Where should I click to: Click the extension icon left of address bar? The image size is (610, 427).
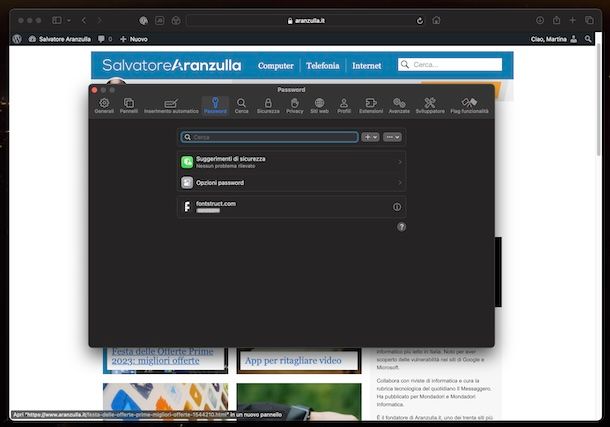(143, 20)
